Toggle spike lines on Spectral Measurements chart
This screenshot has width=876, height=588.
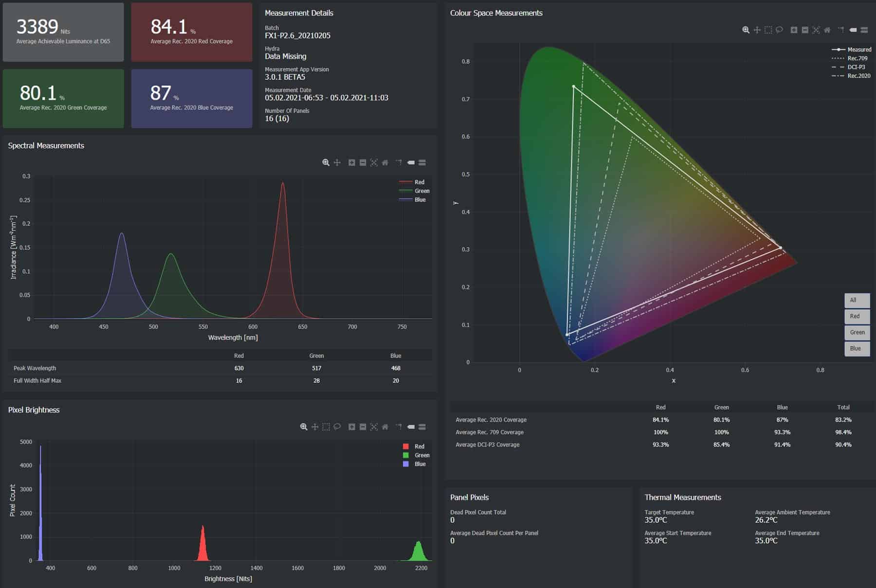[x=399, y=162]
